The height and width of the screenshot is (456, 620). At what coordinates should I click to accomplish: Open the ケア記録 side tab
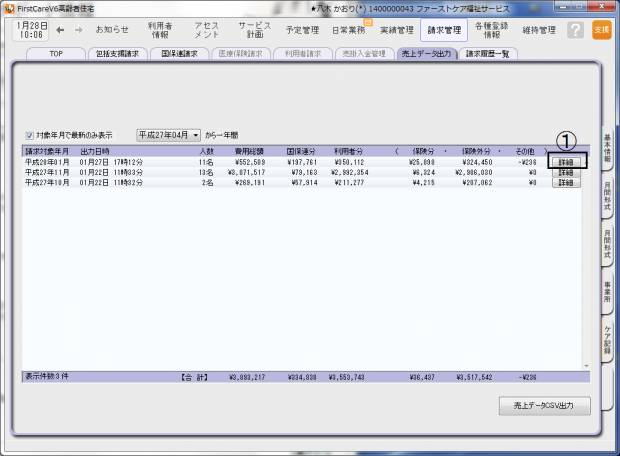click(x=608, y=340)
